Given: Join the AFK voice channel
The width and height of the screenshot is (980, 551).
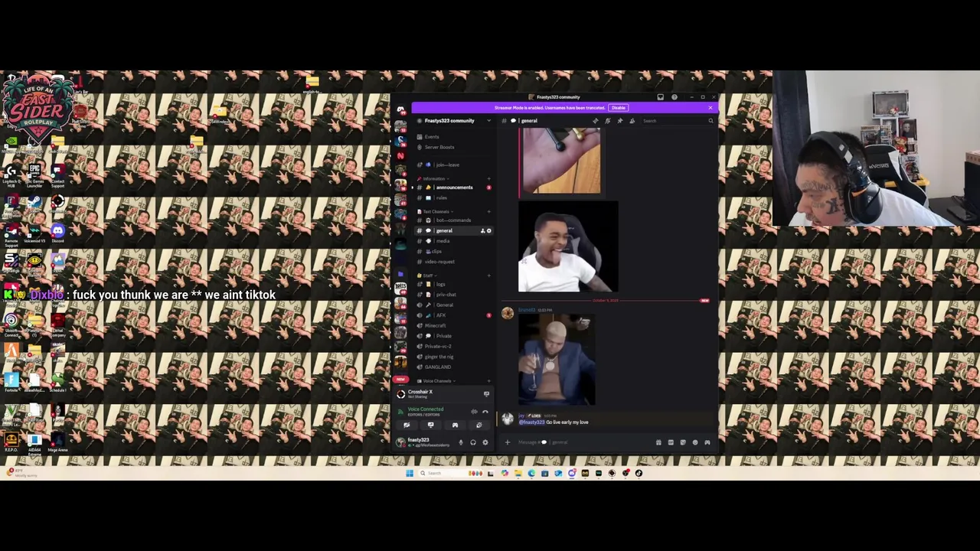Looking at the screenshot, I should tap(441, 315).
